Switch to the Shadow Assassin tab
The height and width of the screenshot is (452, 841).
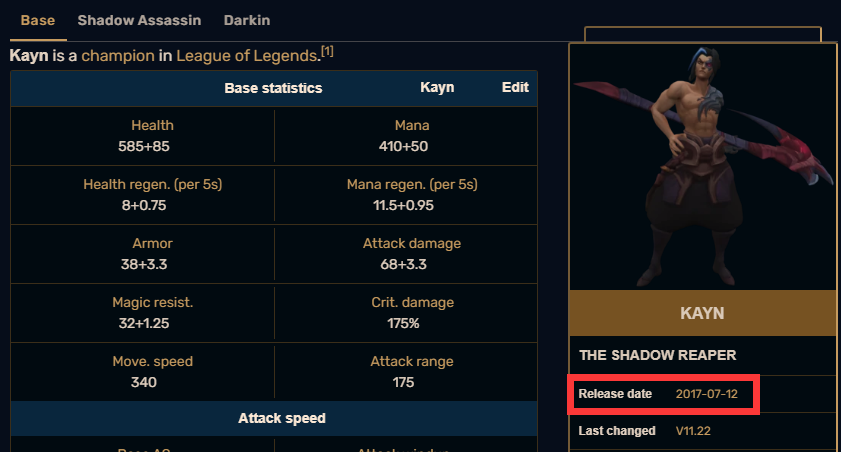pyautogui.click(x=139, y=20)
